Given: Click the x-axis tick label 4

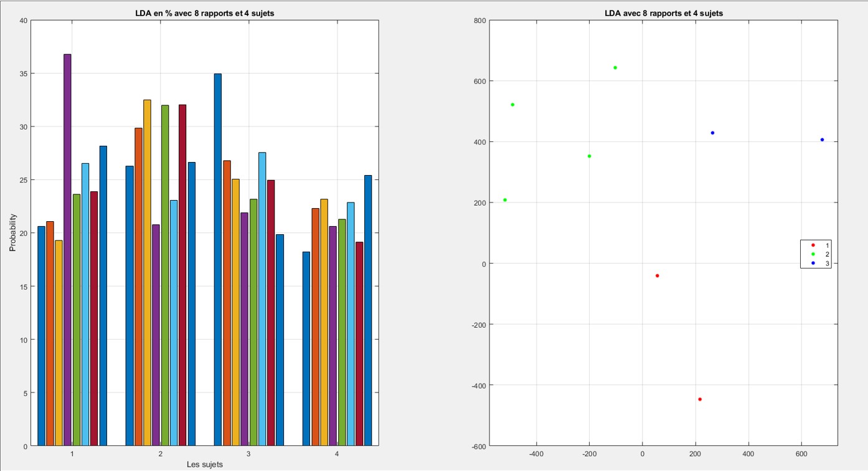Looking at the screenshot, I should tap(336, 454).
